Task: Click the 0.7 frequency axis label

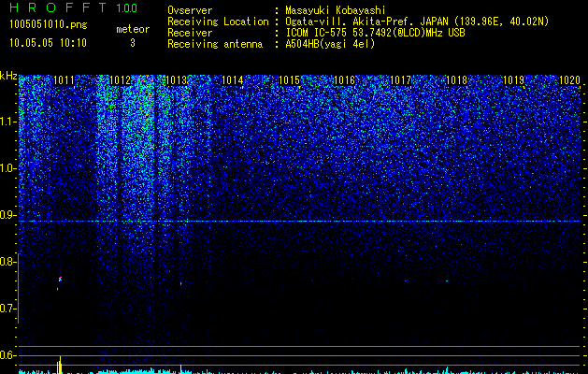Action: point(7,309)
